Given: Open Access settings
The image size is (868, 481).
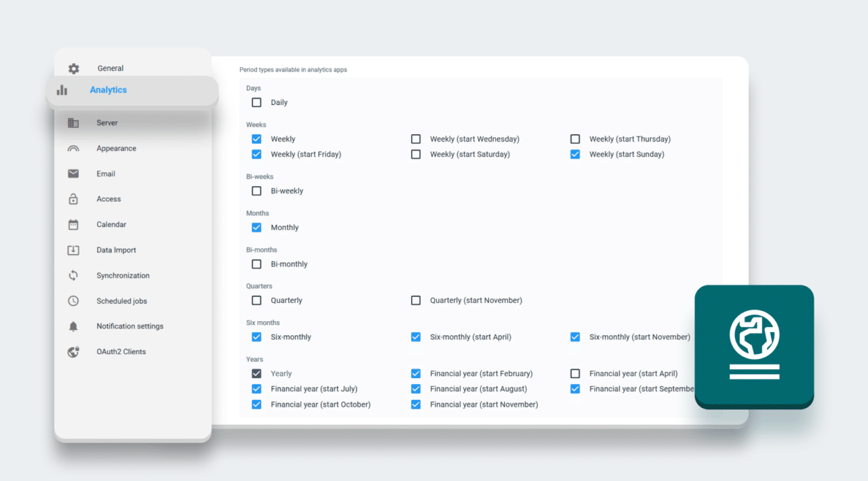Looking at the screenshot, I should [x=108, y=199].
